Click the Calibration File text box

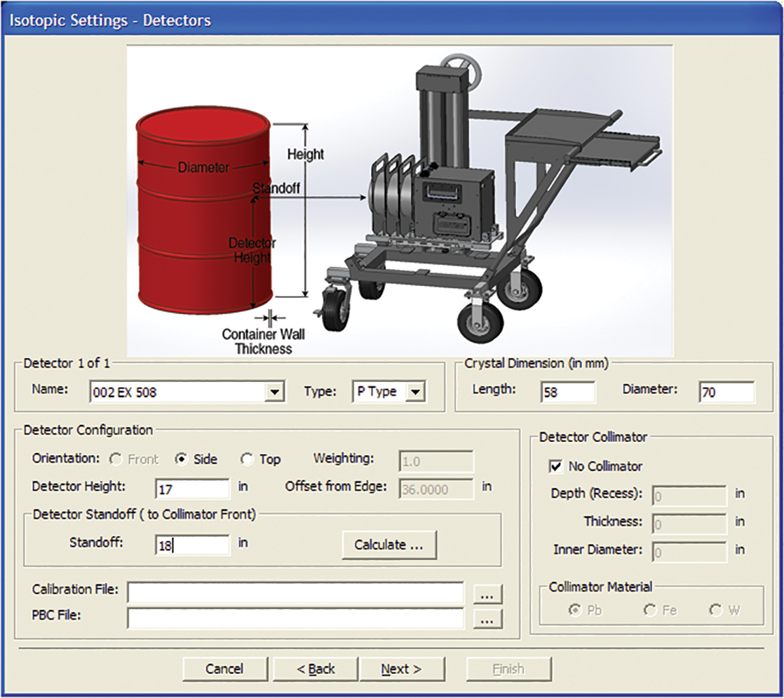pos(295,593)
